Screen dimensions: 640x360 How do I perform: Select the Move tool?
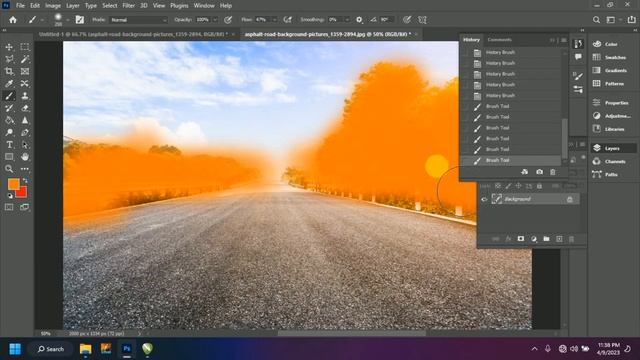pyautogui.click(x=9, y=47)
